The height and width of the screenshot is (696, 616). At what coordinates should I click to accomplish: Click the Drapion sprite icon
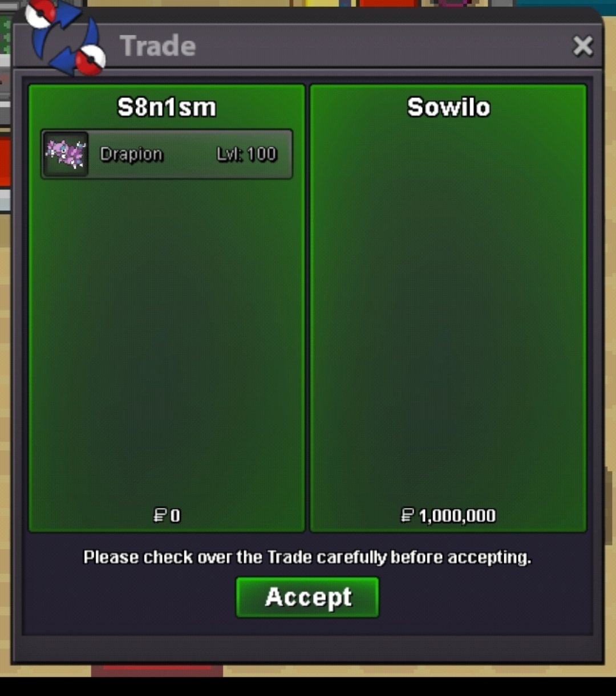coord(66,154)
